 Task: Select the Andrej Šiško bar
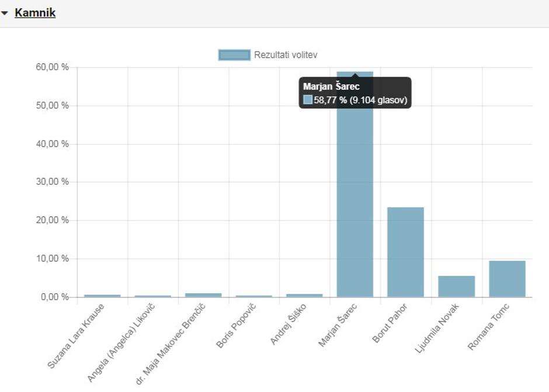point(304,295)
